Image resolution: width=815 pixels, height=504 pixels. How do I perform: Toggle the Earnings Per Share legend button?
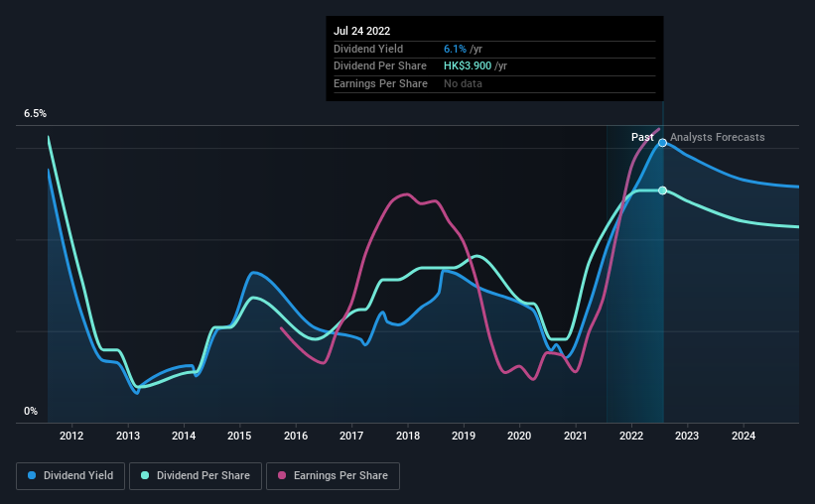(x=333, y=476)
